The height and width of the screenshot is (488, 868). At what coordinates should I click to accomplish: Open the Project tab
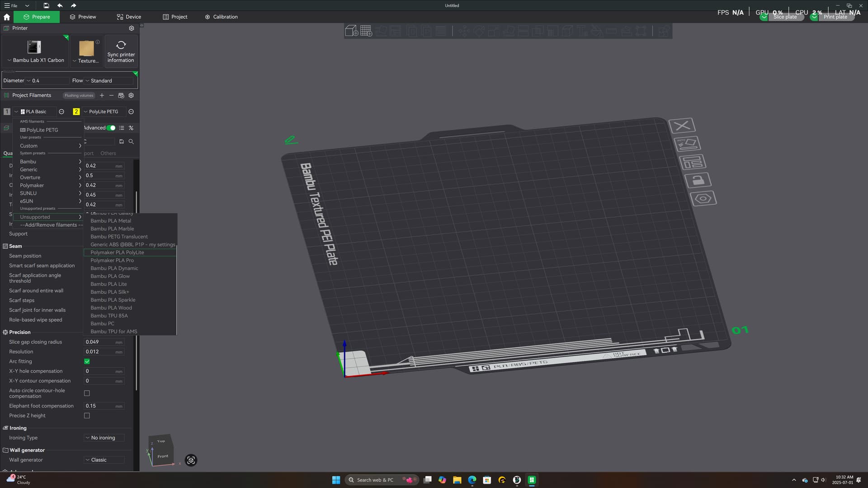pos(175,17)
